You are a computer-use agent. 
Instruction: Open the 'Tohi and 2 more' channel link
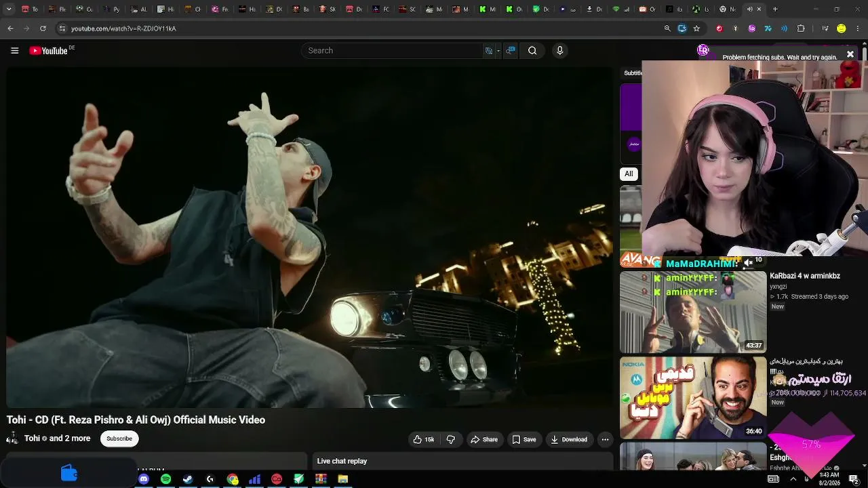tap(57, 439)
